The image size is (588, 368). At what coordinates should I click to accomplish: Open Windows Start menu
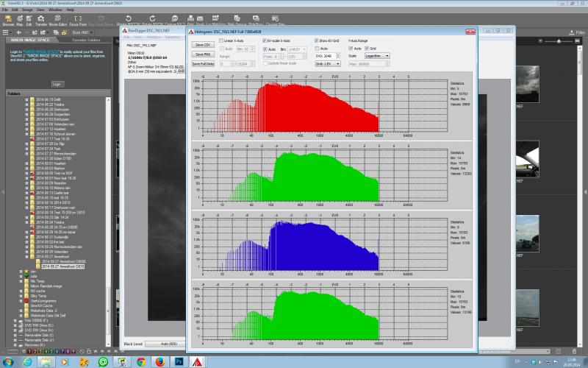[x=8, y=362]
